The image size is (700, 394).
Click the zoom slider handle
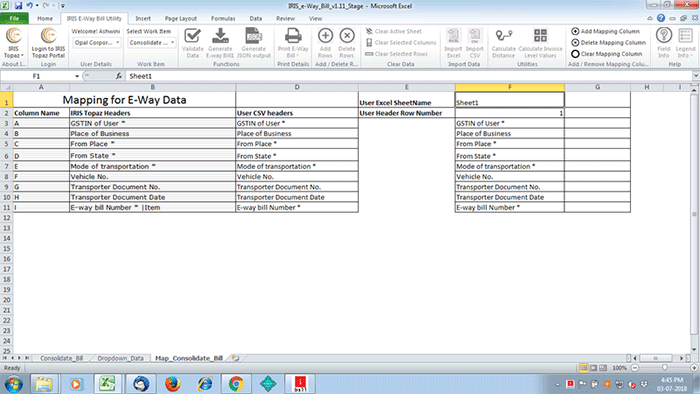pyautogui.click(x=665, y=368)
